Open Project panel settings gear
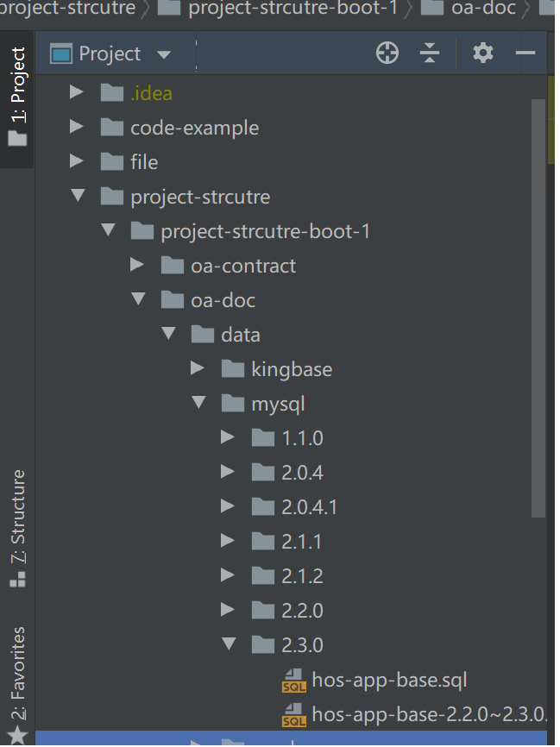The height and width of the screenshot is (747, 560). [483, 53]
